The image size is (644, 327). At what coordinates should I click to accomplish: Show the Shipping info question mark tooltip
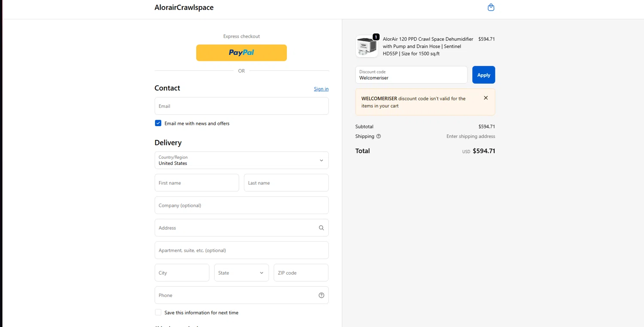(379, 136)
